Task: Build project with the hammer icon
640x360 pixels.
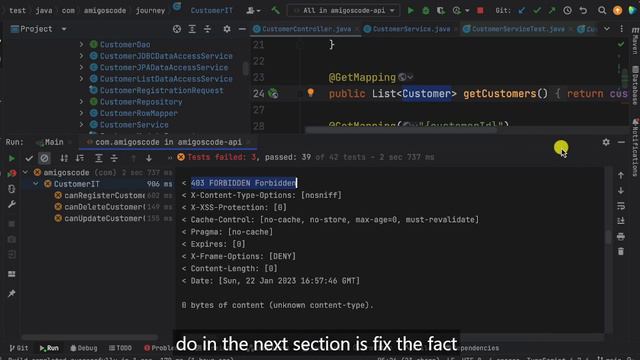Action: pyautogui.click(x=276, y=10)
